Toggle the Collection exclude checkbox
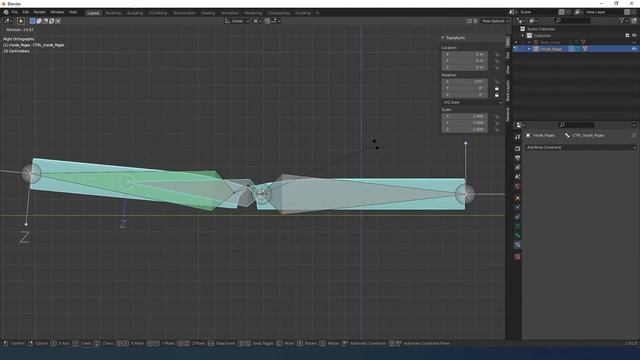The image size is (640, 360). click(627, 36)
